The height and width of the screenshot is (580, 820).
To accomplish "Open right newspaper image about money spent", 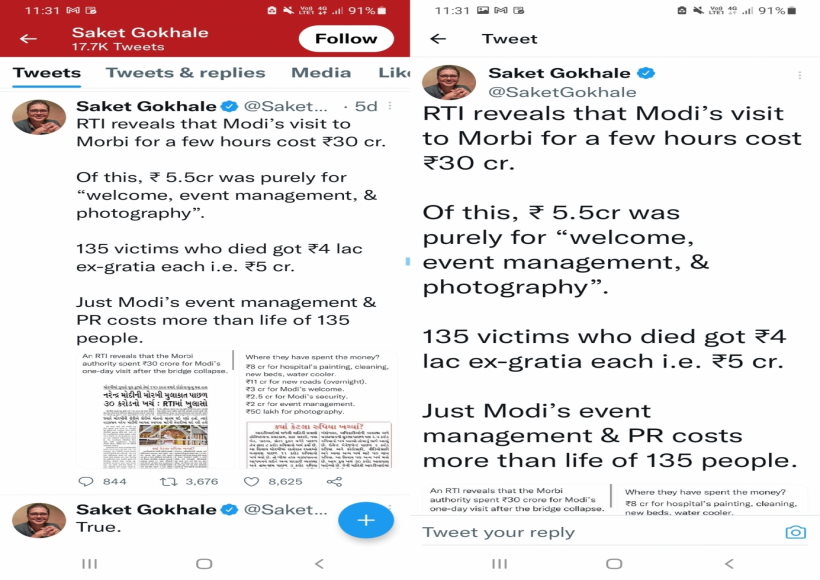I will (x=318, y=410).
